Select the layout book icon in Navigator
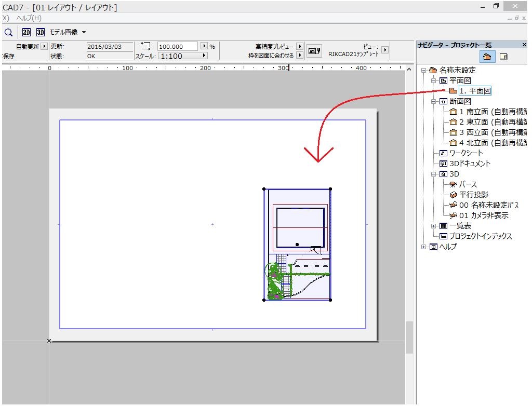Screen dimensions: 532x406 pos(503,57)
